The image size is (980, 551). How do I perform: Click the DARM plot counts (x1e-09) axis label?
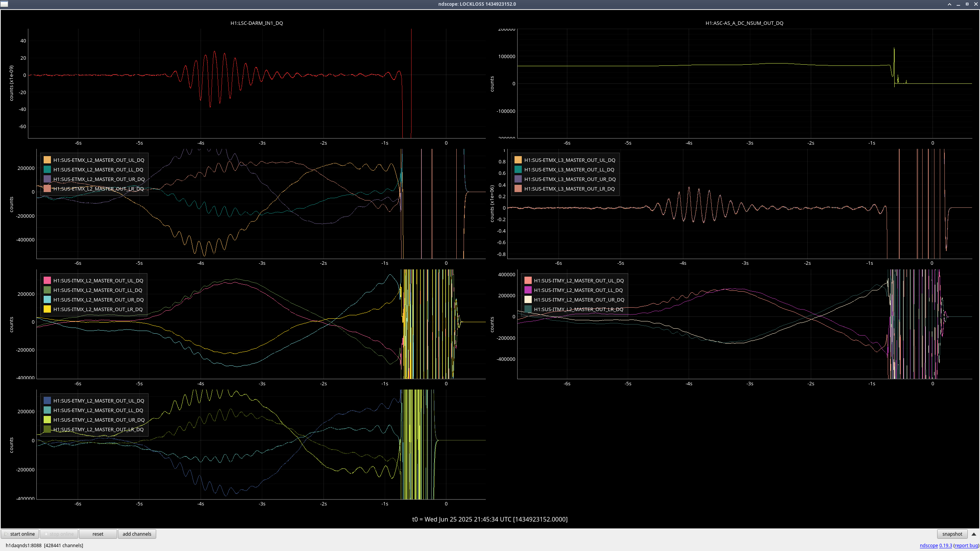coord(11,83)
